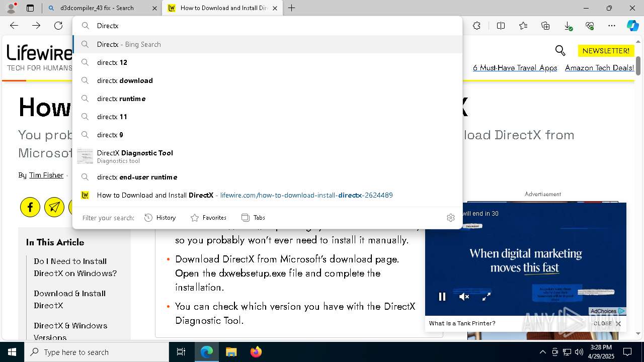Open address bar search settings gear
Screen dimensions: 644x362
click(451, 218)
